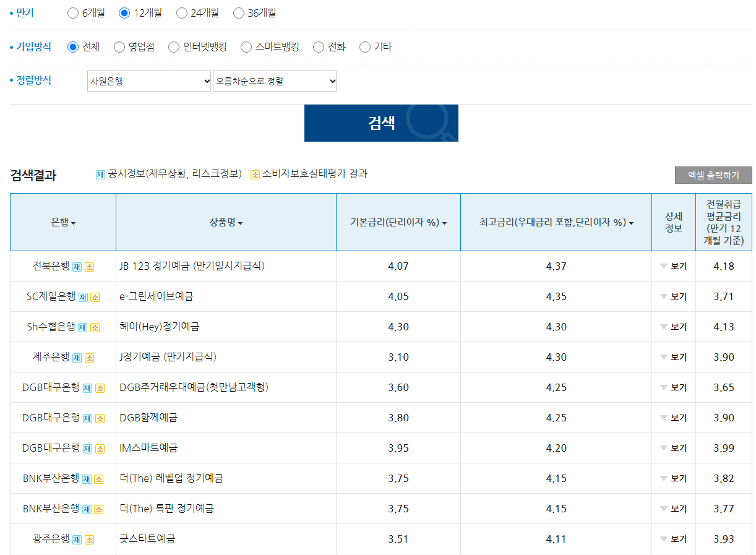Sort by 최고금리 column header

(556, 223)
